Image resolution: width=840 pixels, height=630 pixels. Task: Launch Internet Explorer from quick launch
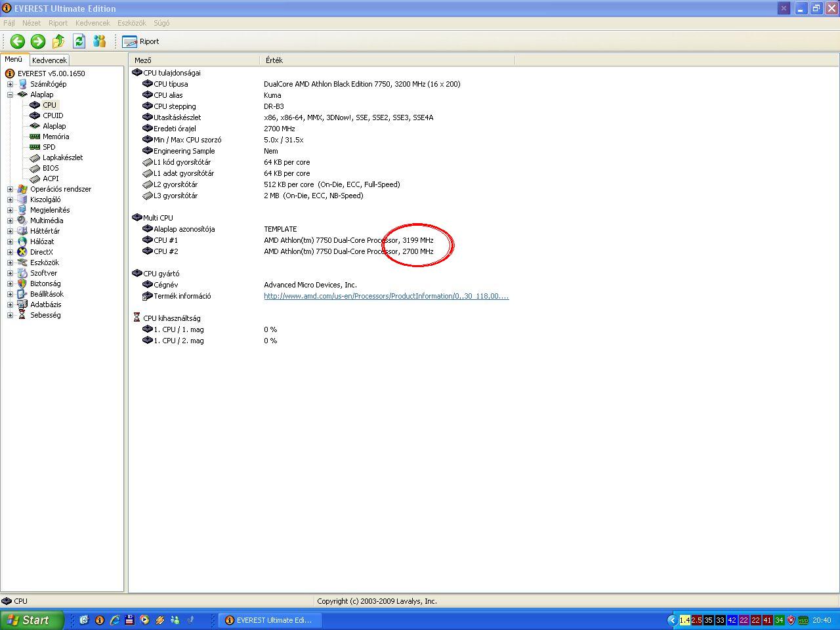pos(115,619)
